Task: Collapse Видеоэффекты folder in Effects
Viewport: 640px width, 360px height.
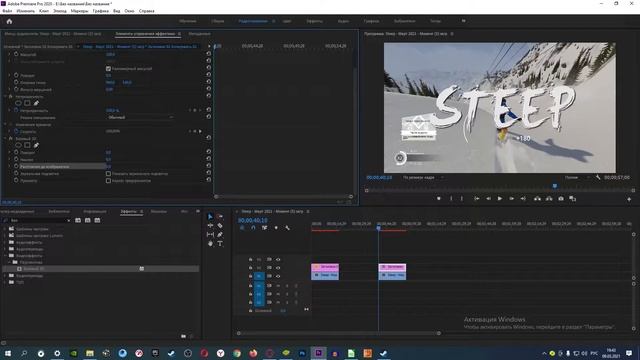Action: [x=5, y=256]
